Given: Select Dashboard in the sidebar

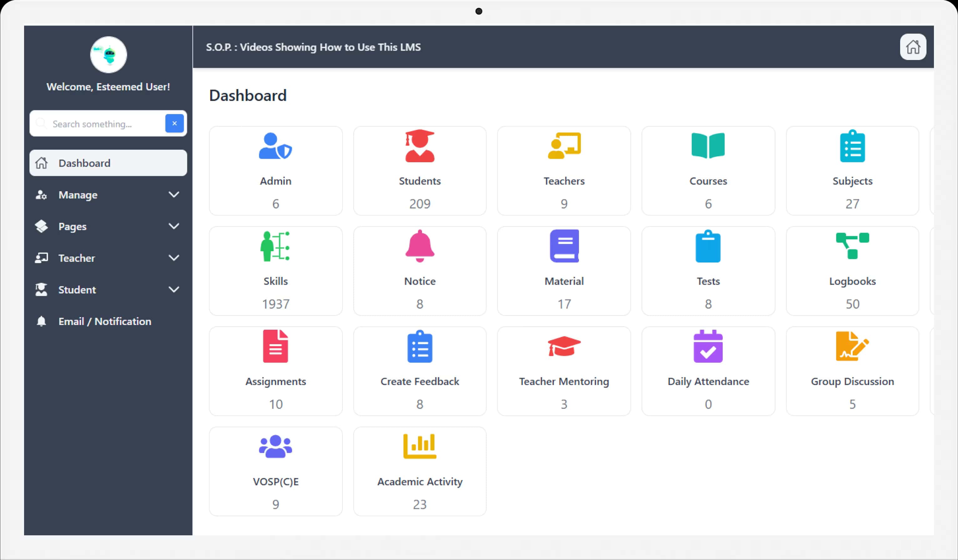Looking at the screenshot, I should point(108,162).
